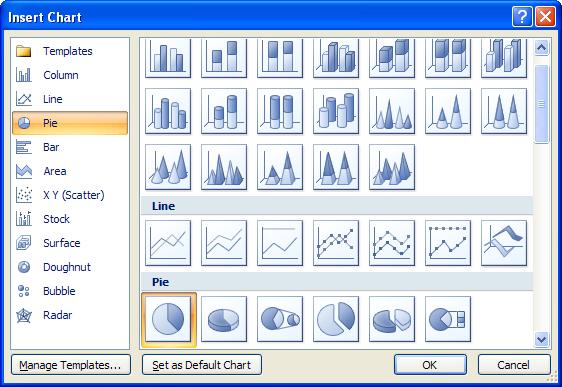Select the Doughnut chart category

[x=70, y=267]
